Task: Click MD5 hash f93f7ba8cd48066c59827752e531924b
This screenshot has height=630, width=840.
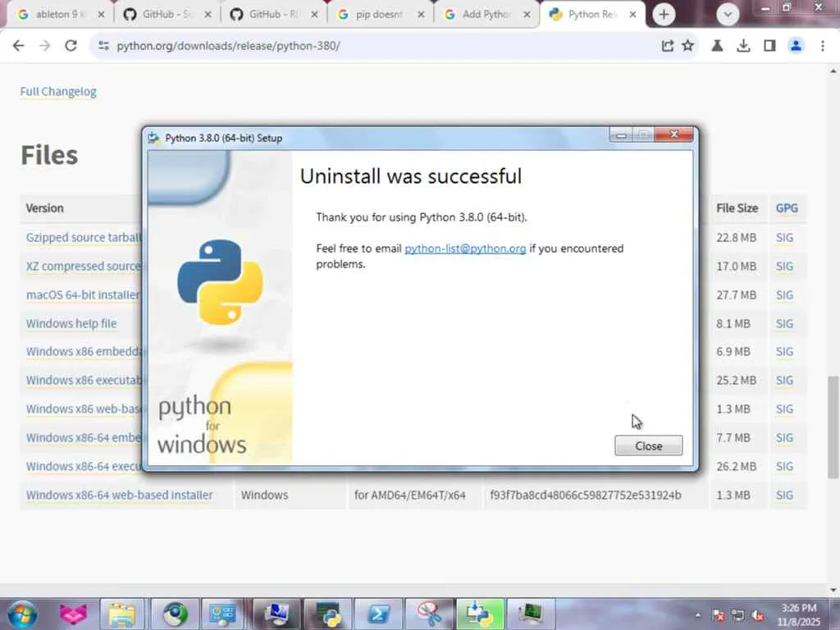Action: pos(586,495)
